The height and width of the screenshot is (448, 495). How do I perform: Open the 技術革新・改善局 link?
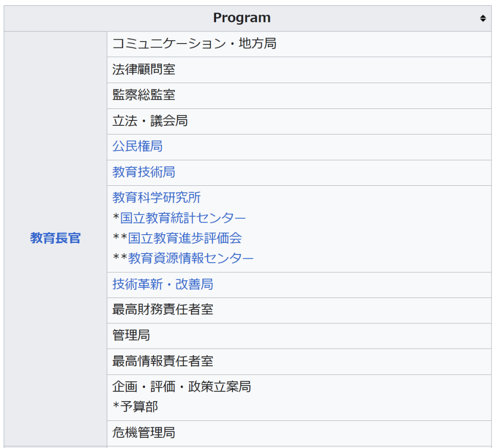(x=162, y=284)
